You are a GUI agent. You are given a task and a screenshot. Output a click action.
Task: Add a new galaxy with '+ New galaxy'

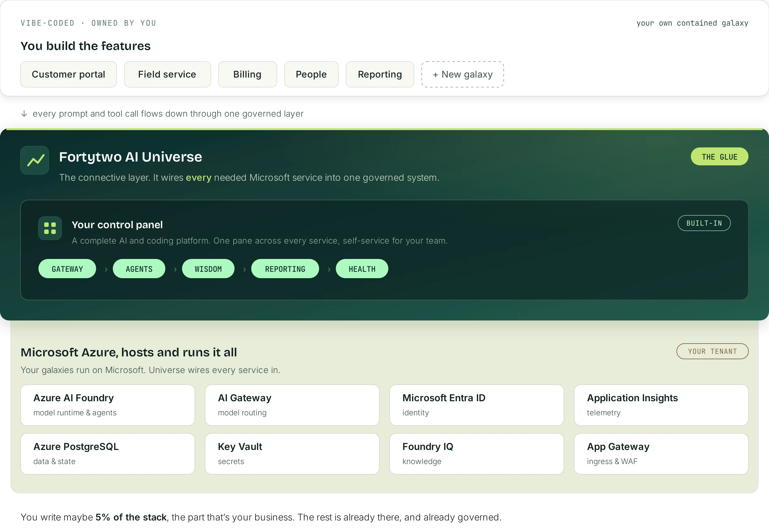pyautogui.click(x=462, y=74)
